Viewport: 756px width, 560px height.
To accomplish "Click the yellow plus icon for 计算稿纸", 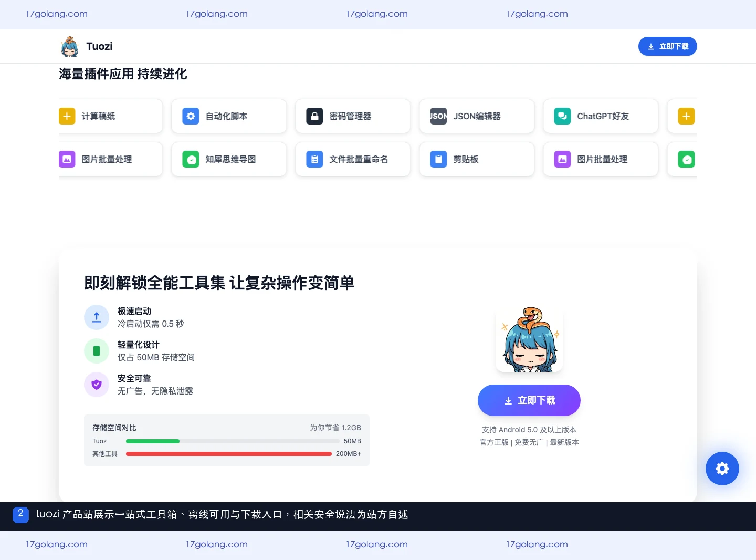I will click(67, 116).
